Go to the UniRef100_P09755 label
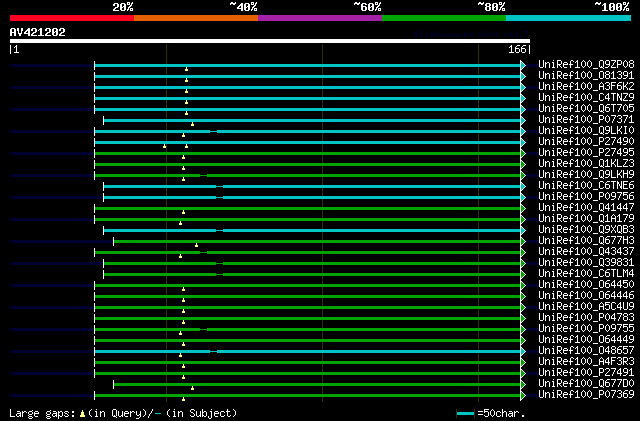640x421 pixels. click(586, 329)
